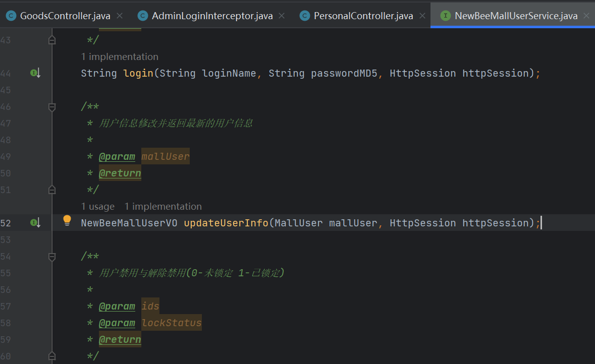Click mallUser in the line 49 comment
Image resolution: width=595 pixels, height=364 pixels.
(166, 156)
